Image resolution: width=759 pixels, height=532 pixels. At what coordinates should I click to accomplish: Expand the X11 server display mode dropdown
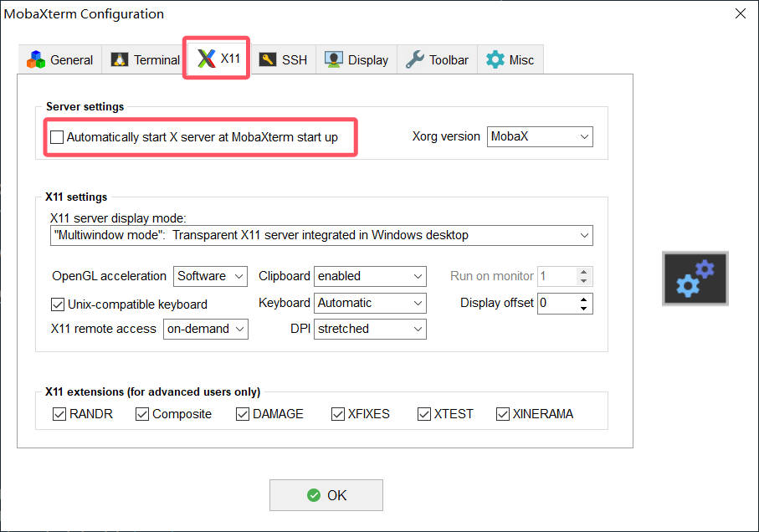pyautogui.click(x=321, y=236)
